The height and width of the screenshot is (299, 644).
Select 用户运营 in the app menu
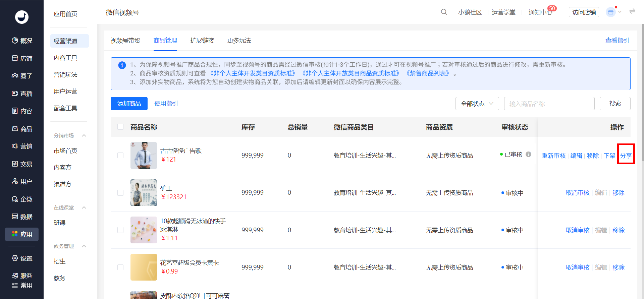tap(66, 92)
